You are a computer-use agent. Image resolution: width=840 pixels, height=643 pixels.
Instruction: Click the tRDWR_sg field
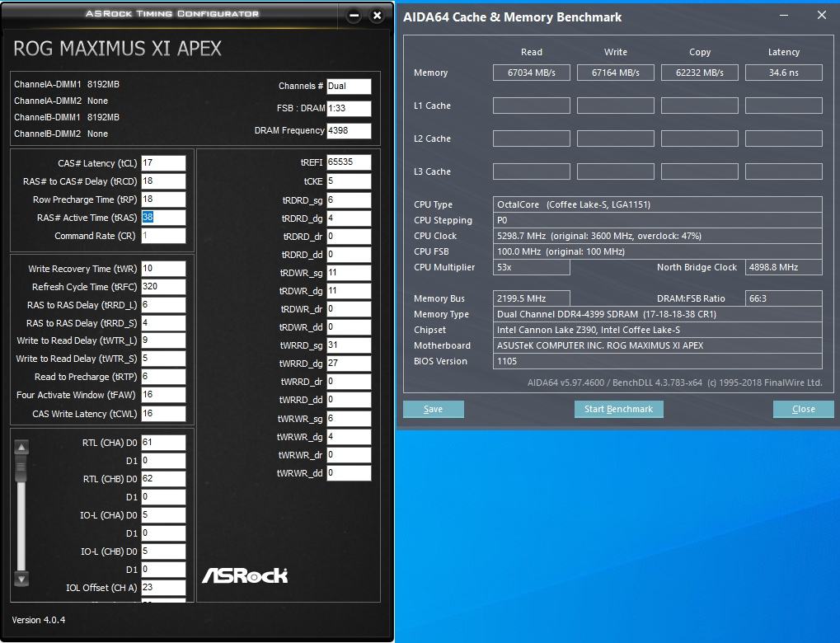[349, 273]
